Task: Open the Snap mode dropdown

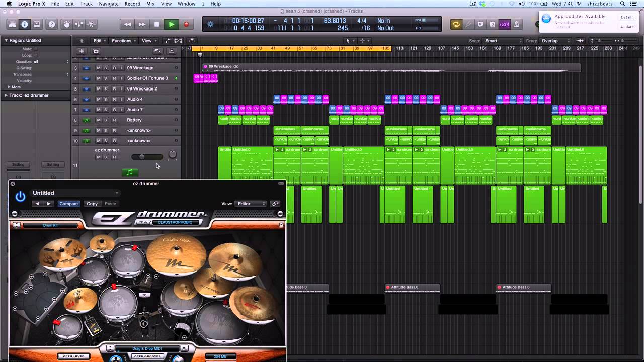Action: click(503, 41)
